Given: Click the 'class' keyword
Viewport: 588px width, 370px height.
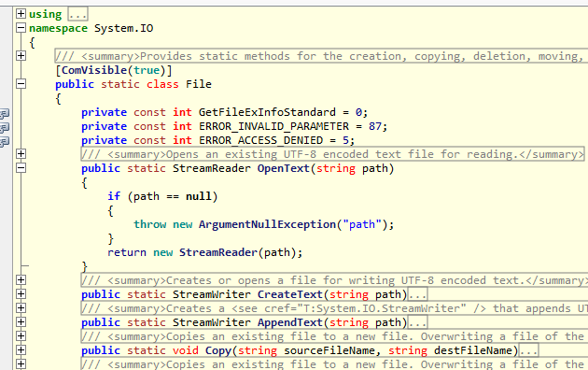Looking at the screenshot, I should [x=162, y=84].
